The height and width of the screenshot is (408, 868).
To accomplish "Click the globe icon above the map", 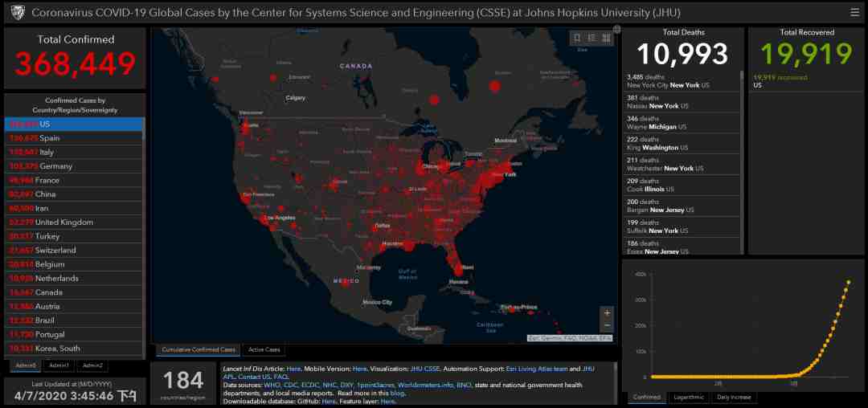I will [x=616, y=29].
